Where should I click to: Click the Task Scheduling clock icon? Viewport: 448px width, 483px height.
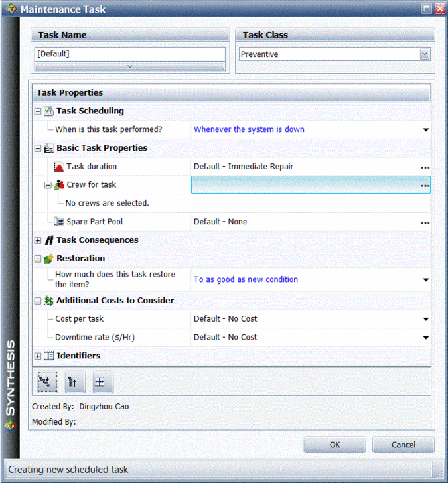click(48, 111)
